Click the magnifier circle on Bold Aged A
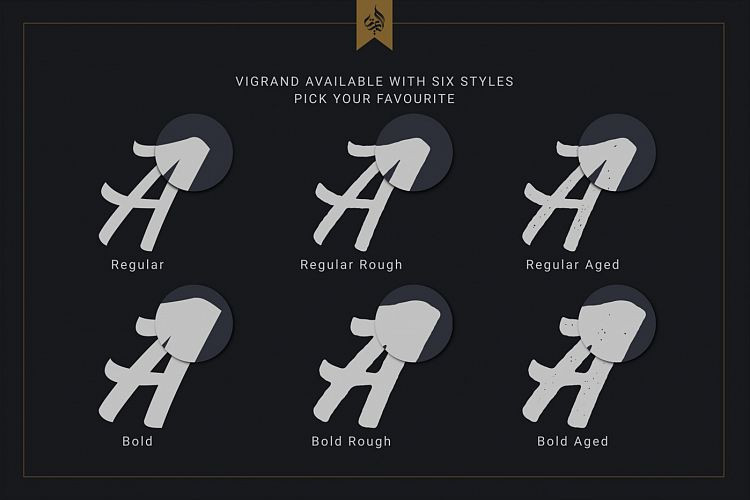This screenshot has width=750, height=500. (x=617, y=324)
